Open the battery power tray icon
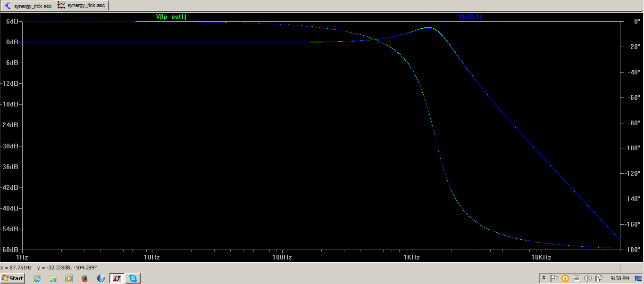Image resolution: width=644 pixels, height=284 pixels. (599, 278)
